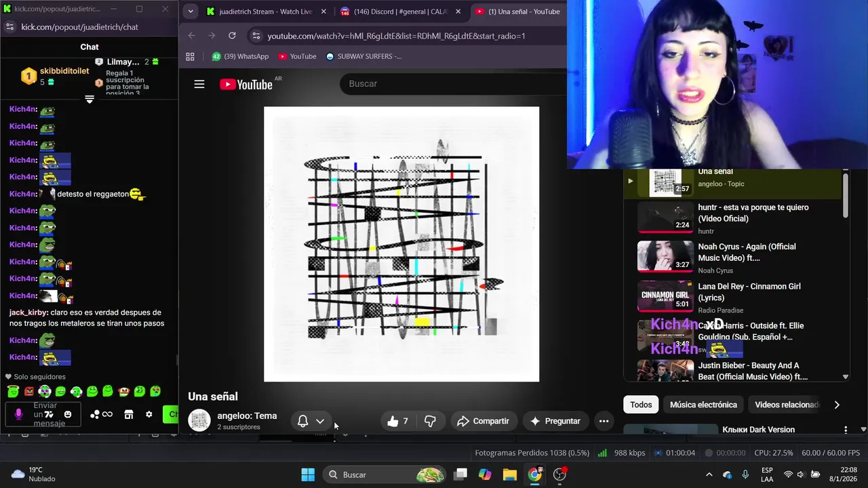Pick the angry red emote
Image resolution: width=868 pixels, height=488 pixels.
tap(29, 391)
